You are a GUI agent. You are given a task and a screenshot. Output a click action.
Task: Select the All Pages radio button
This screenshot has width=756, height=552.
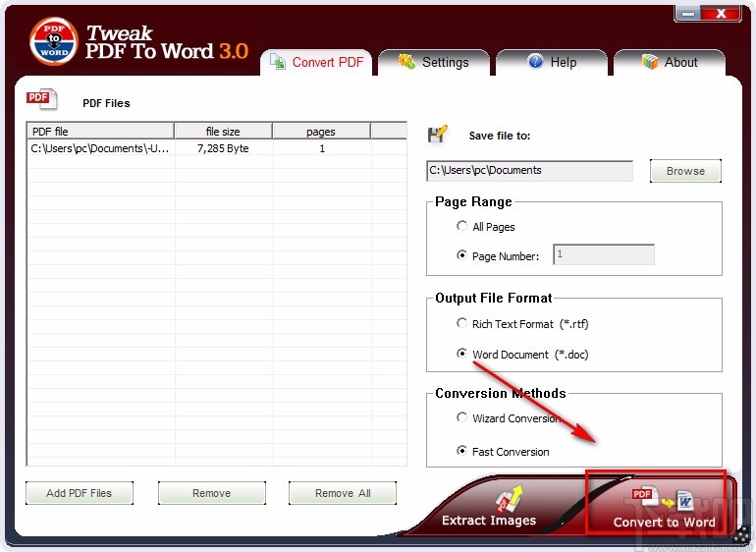(461, 226)
